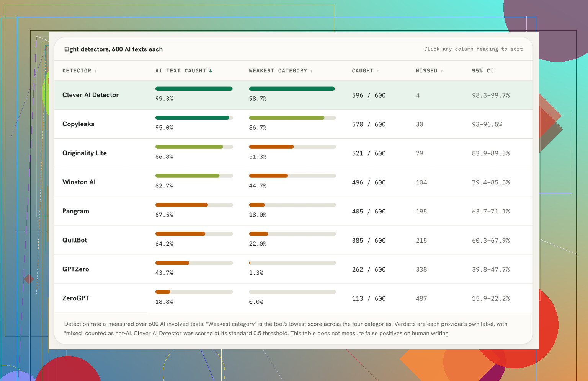Viewport: 588px width, 381px height.
Task: Select the ZeroGPT row name
Action: (x=76, y=298)
